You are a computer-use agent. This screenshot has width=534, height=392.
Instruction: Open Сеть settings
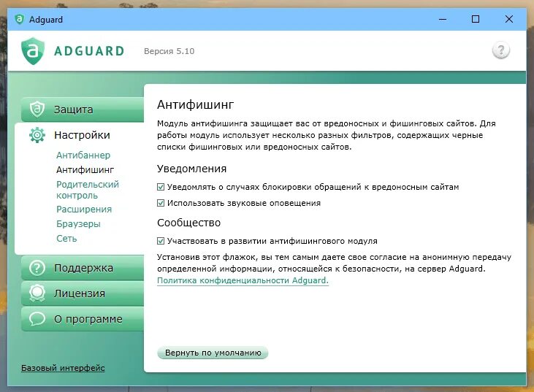66,239
